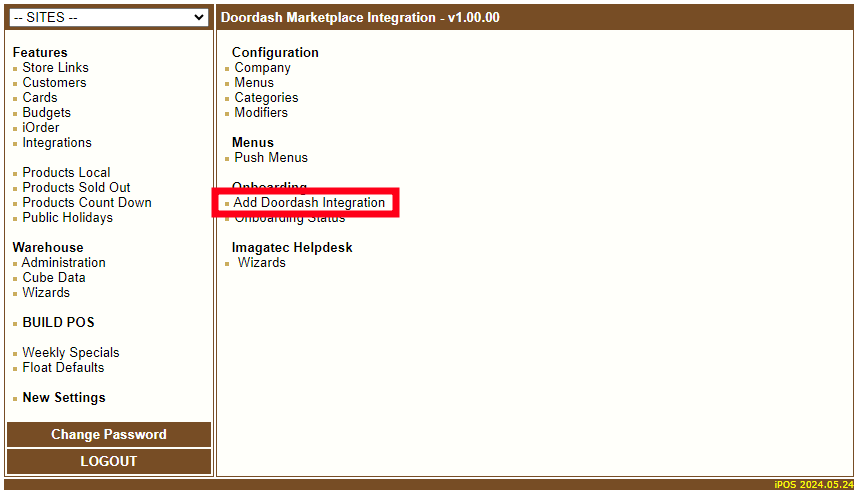Select Categories configuration link
This screenshot has width=855, height=491.
[266, 98]
